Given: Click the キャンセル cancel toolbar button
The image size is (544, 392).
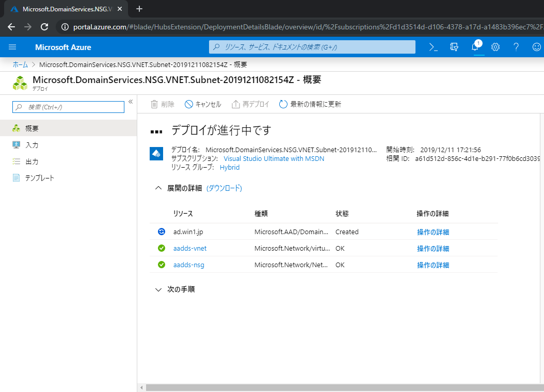Looking at the screenshot, I should point(203,104).
